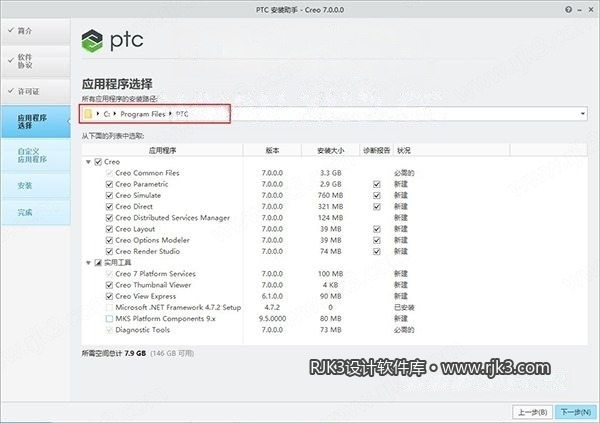Click the 6.1.0.0 version value
This screenshot has height=423, width=600.
click(272, 296)
